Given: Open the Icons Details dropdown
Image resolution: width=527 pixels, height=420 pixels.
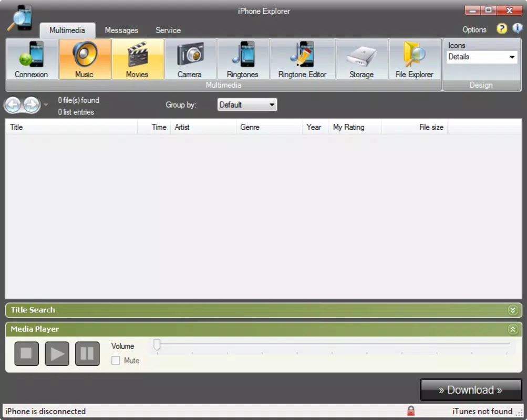Looking at the screenshot, I should click(482, 57).
